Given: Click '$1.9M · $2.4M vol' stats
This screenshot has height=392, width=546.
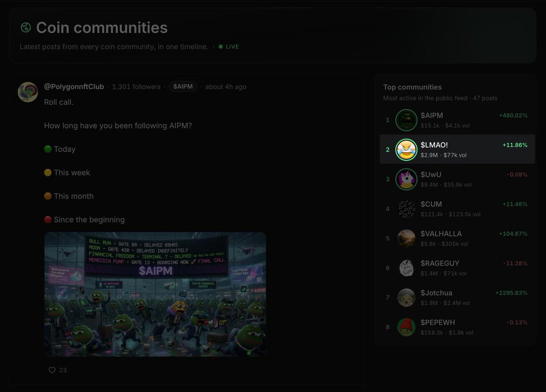Looking at the screenshot, I should [x=445, y=303].
